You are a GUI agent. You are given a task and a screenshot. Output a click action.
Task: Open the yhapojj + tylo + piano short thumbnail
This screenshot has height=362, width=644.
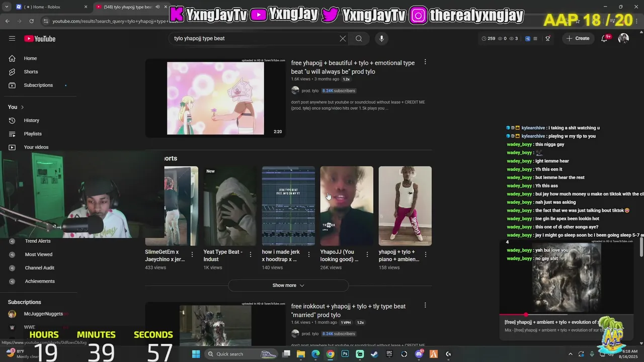[x=405, y=206]
